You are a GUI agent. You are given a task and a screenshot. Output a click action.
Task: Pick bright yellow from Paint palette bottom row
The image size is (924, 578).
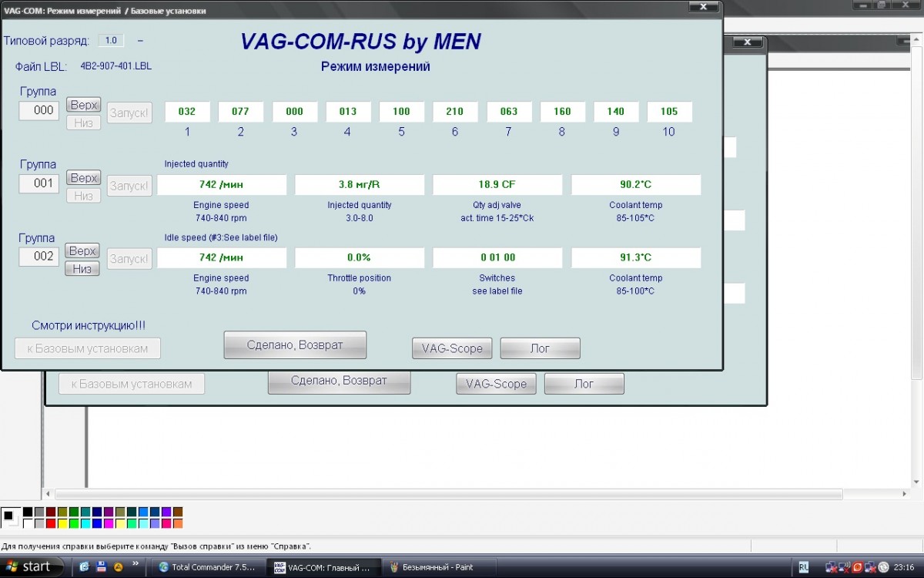(62, 523)
